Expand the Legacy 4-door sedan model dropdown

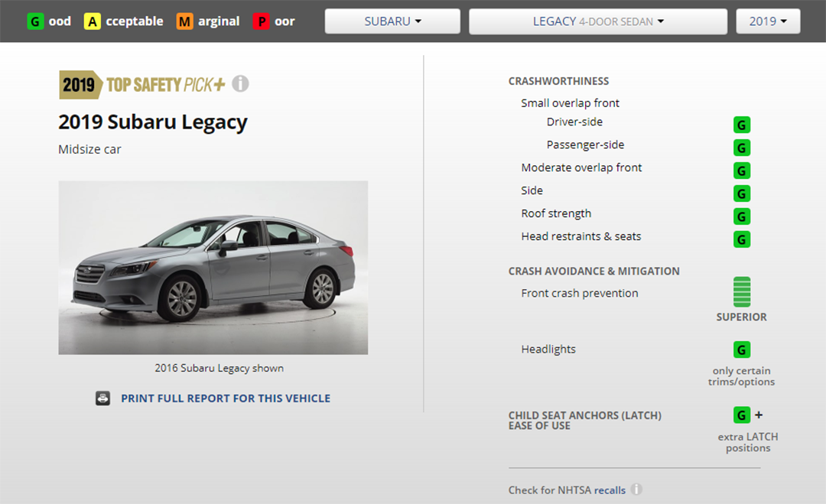click(x=597, y=21)
